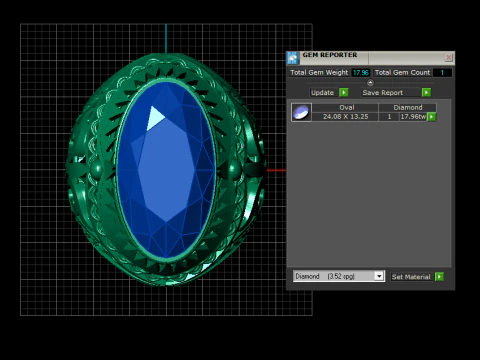Select the blue oval gem in the viewport
The width and height of the screenshot is (480, 360).
[x=166, y=169]
